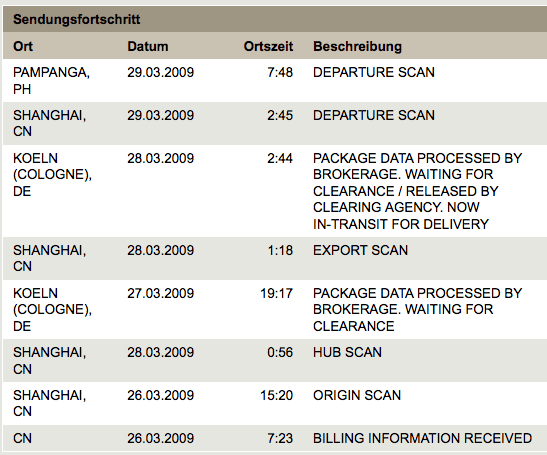The width and height of the screenshot is (547, 455).
Task: Click the PAMPANGA, PH location cell
Action: click(x=51, y=81)
